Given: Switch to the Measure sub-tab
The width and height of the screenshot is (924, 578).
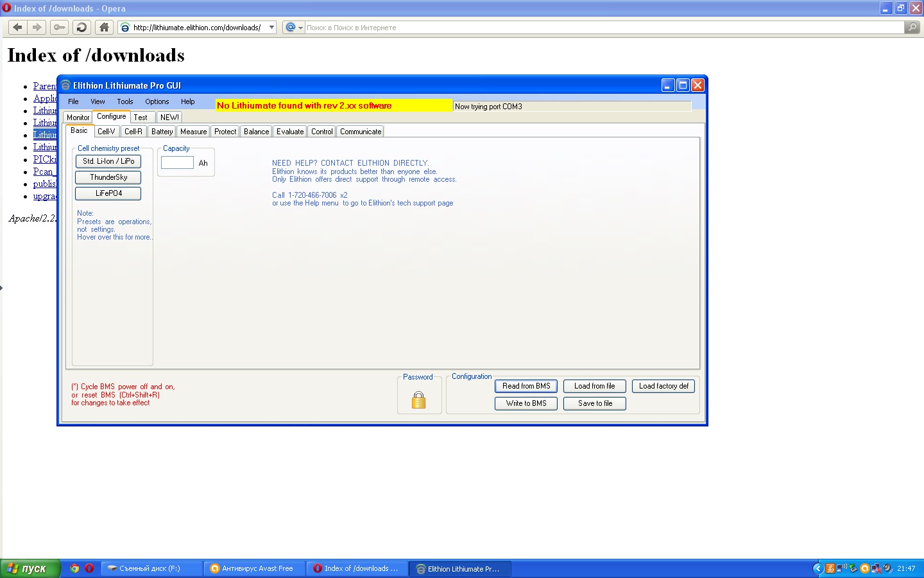Looking at the screenshot, I should 194,132.
